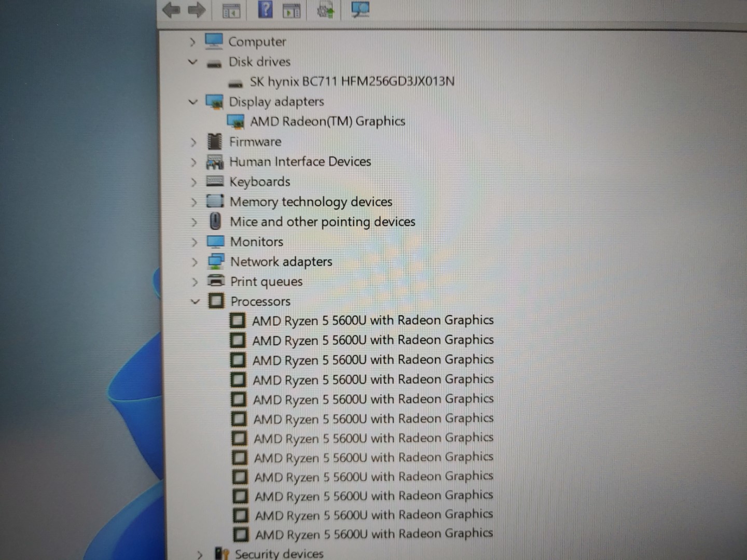Image resolution: width=747 pixels, height=560 pixels.
Task: Expand the Firmware category
Action: tap(193, 142)
